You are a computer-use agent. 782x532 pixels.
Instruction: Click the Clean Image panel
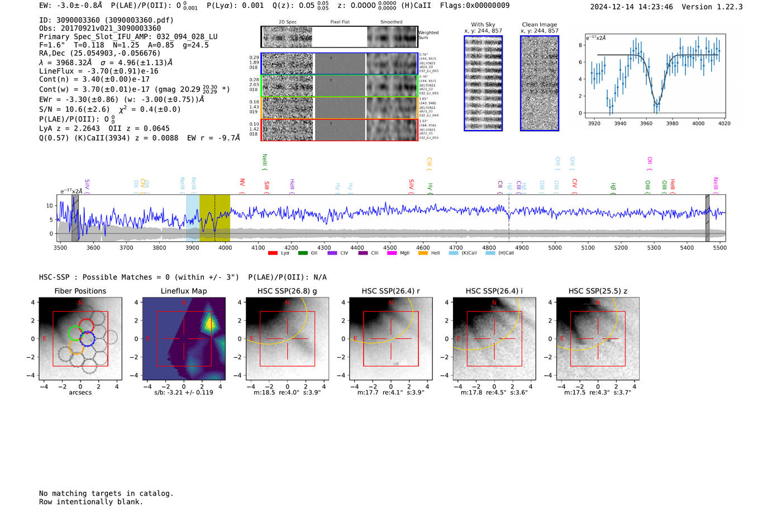[540, 83]
